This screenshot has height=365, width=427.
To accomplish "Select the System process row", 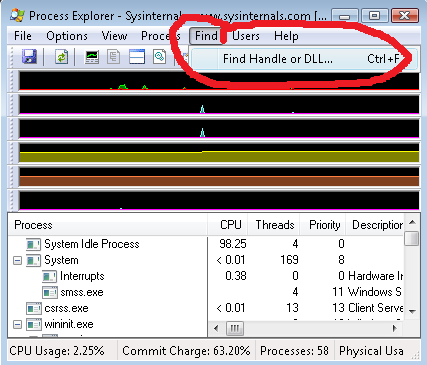I will pos(206,260).
